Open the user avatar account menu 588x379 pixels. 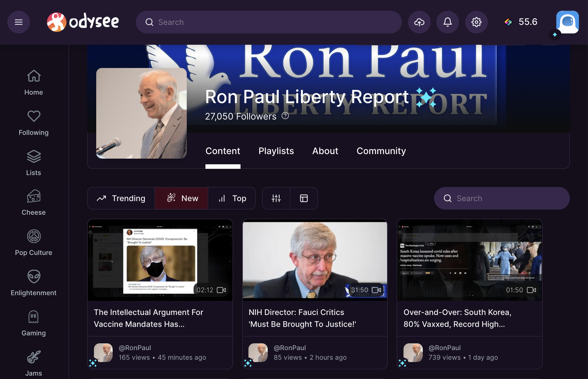(x=567, y=22)
